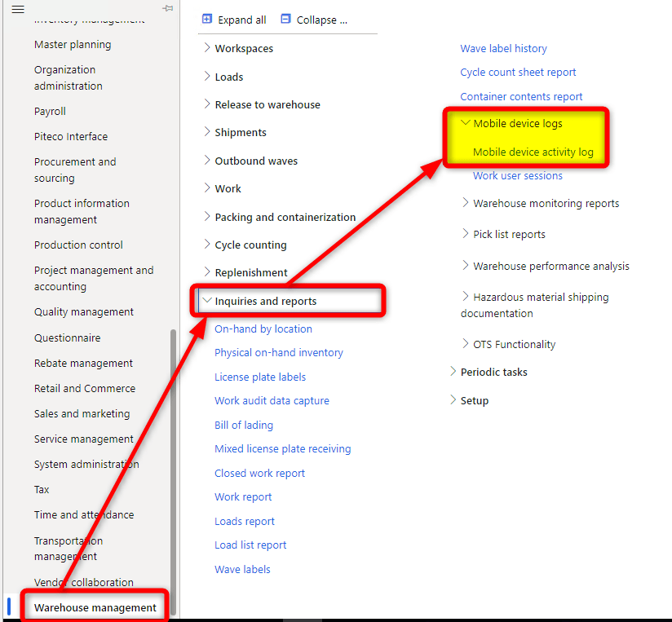The width and height of the screenshot is (672, 622).
Task: Click the hamburger navigation menu icon
Action: (17, 9)
